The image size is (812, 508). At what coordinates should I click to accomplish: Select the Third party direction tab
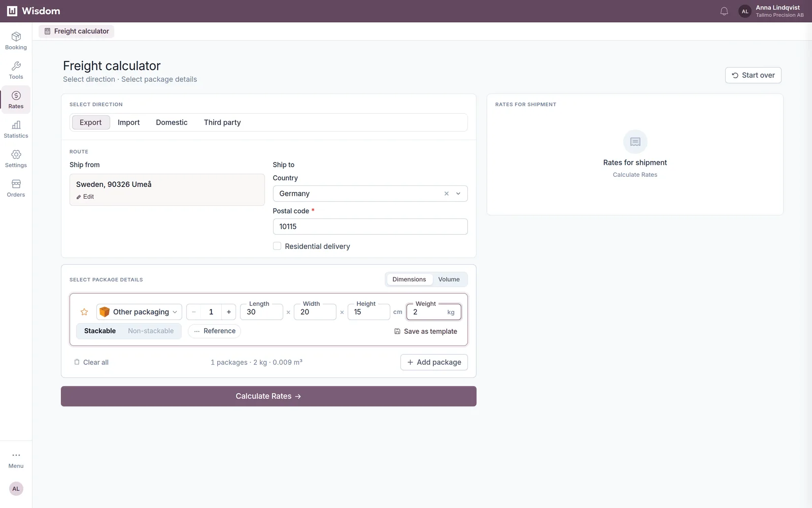(x=222, y=122)
